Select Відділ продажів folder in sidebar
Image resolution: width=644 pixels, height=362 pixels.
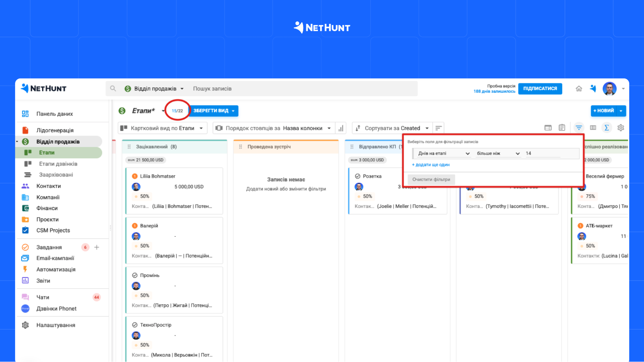pyautogui.click(x=58, y=142)
